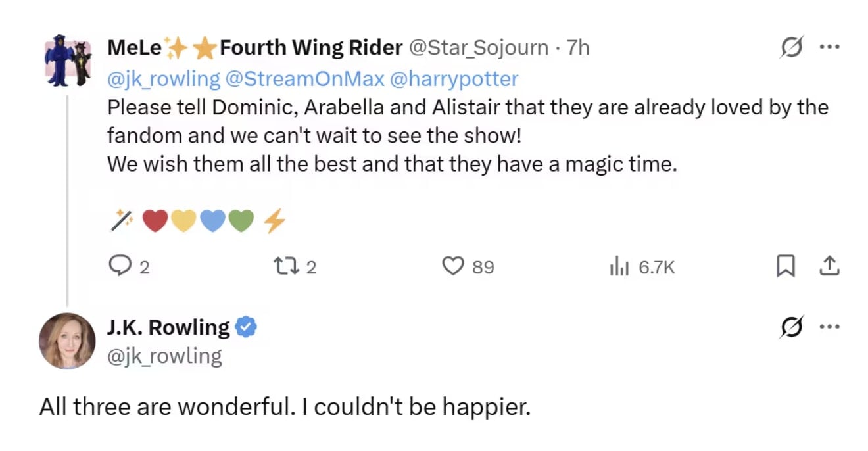Click the @jk_rowling mention in MeLe's post
Viewport: 868px width, 451px height.
pos(164,79)
